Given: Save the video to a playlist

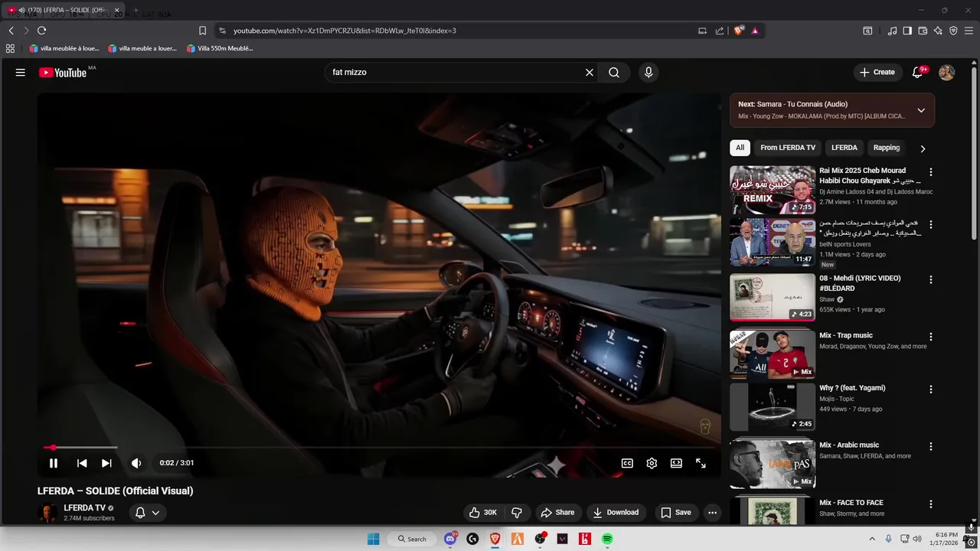Looking at the screenshot, I should coord(676,513).
